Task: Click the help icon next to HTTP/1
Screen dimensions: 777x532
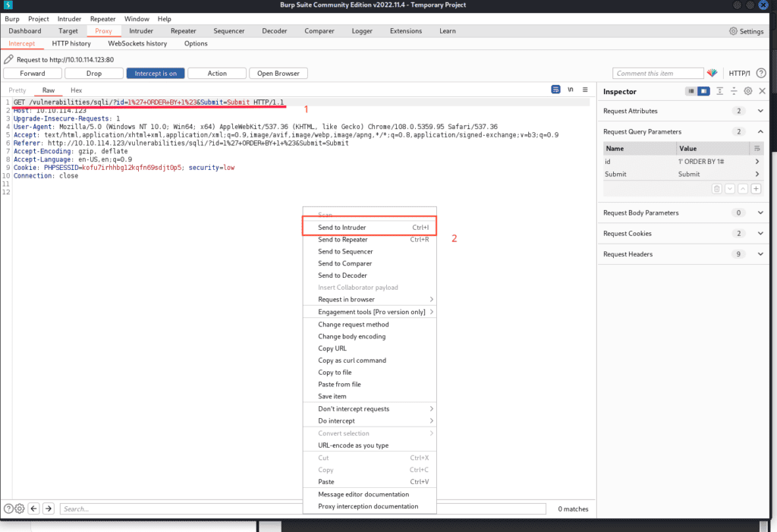Action: click(761, 73)
